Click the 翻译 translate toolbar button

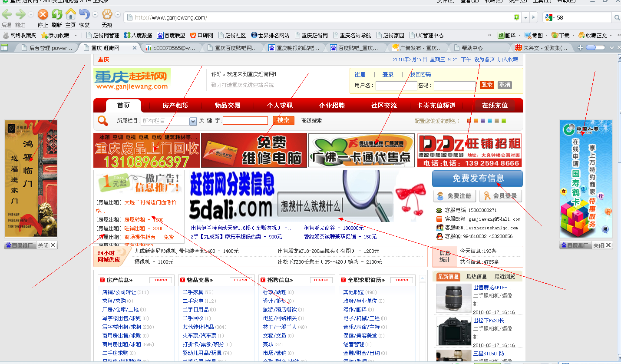(x=507, y=35)
